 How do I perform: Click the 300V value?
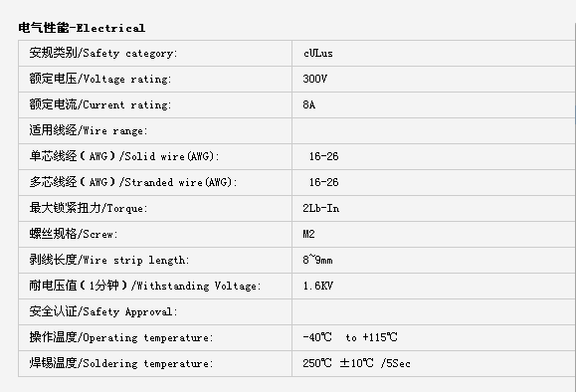(314, 79)
